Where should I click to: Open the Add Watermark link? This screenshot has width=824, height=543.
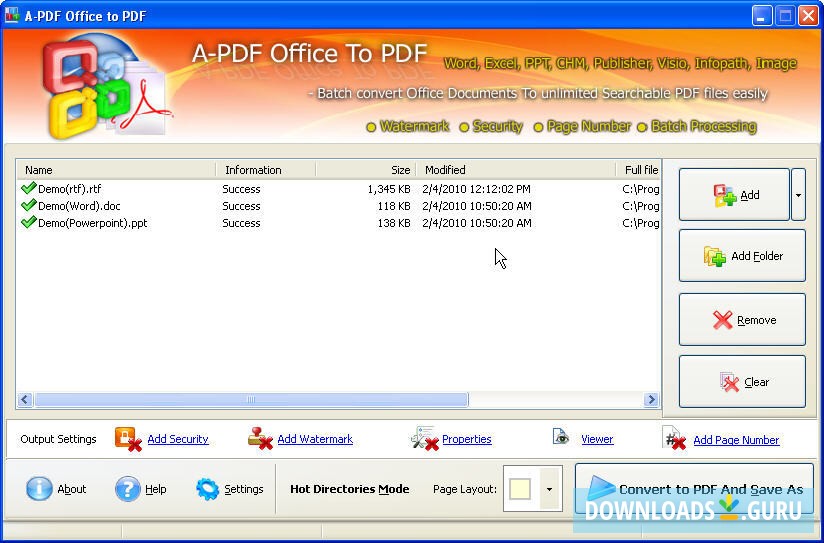315,439
